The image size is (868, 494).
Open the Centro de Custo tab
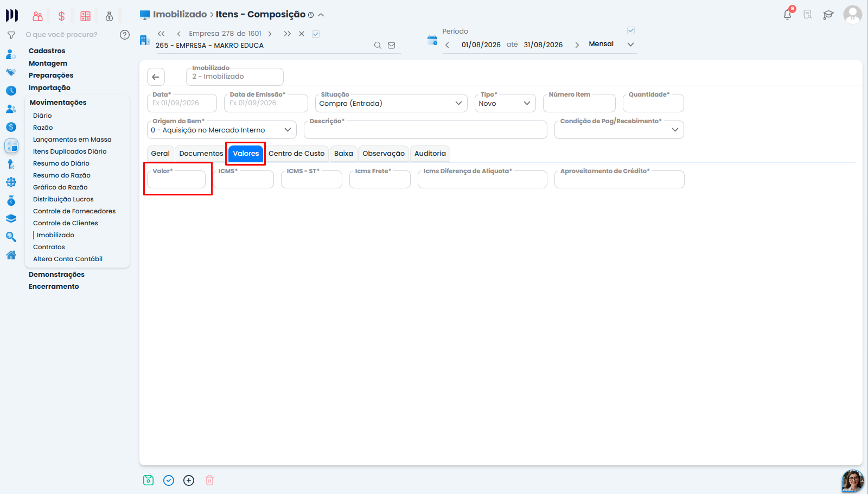297,154
